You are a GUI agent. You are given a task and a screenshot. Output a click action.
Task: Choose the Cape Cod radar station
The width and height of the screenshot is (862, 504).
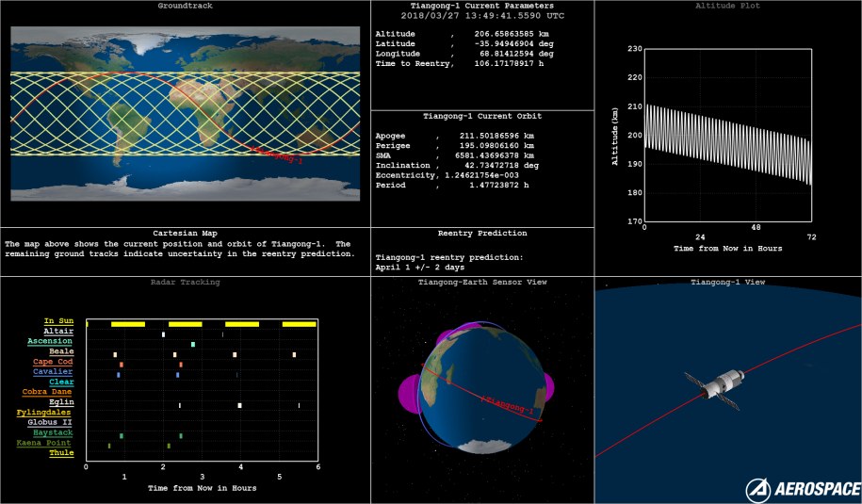point(53,362)
